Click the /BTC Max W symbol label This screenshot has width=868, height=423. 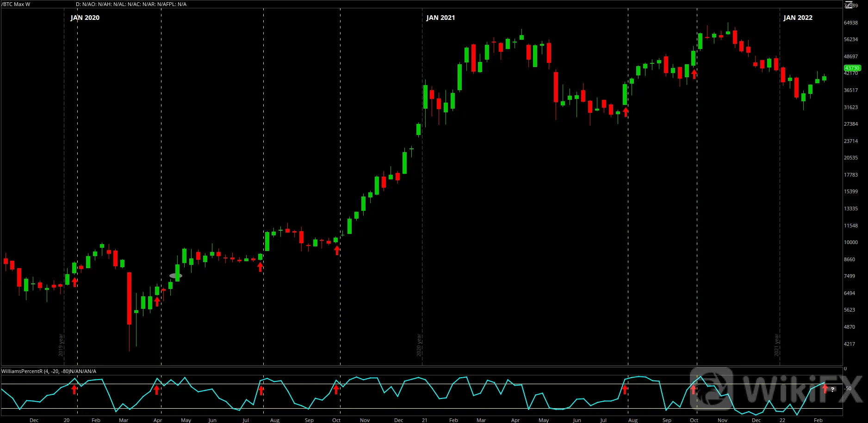click(16, 4)
